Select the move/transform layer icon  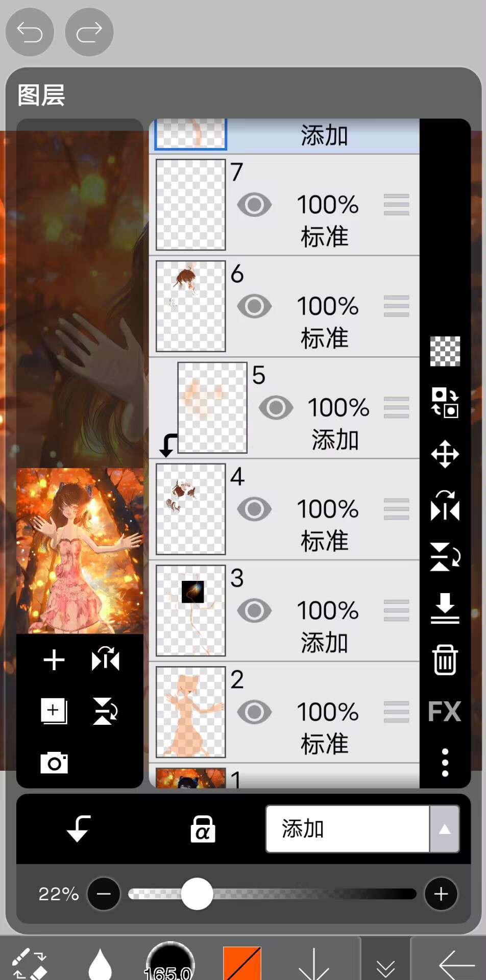point(445,454)
